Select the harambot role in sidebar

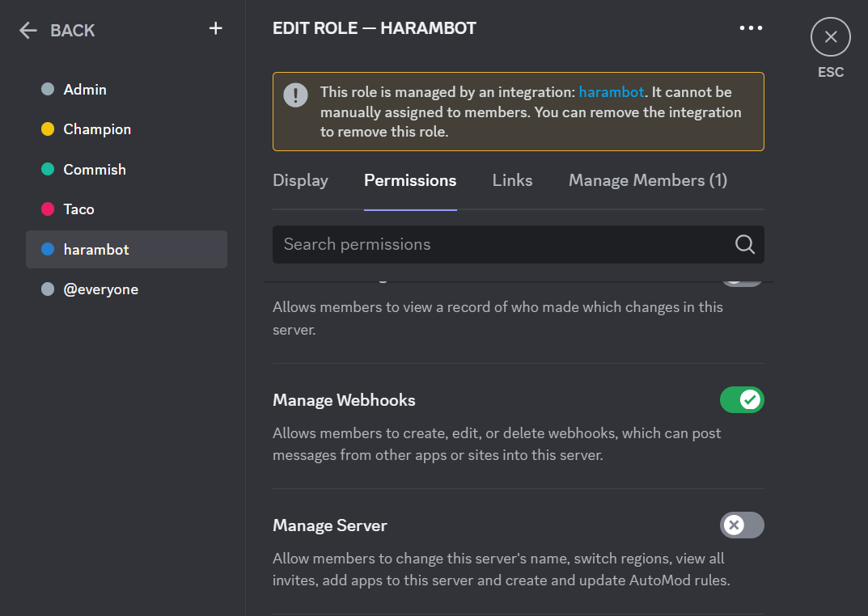coord(126,249)
